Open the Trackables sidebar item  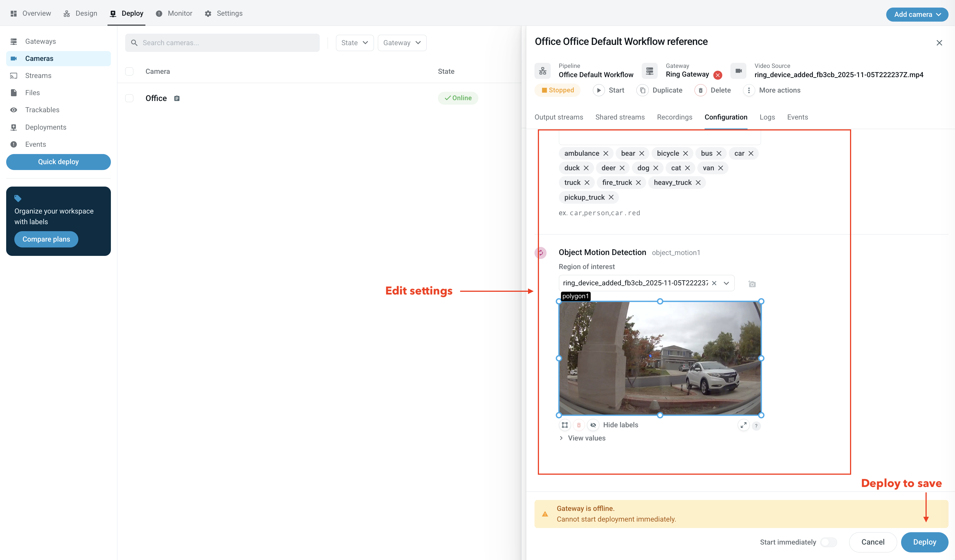tap(42, 110)
